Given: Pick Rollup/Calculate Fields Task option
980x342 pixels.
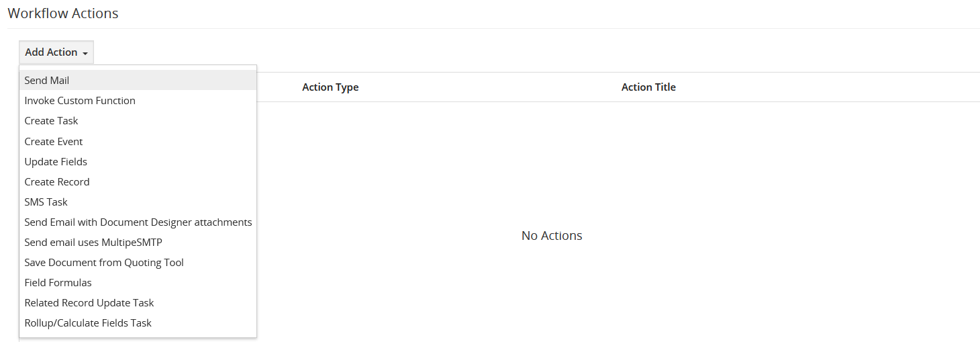Looking at the screenshot, I should coord(138,323).
